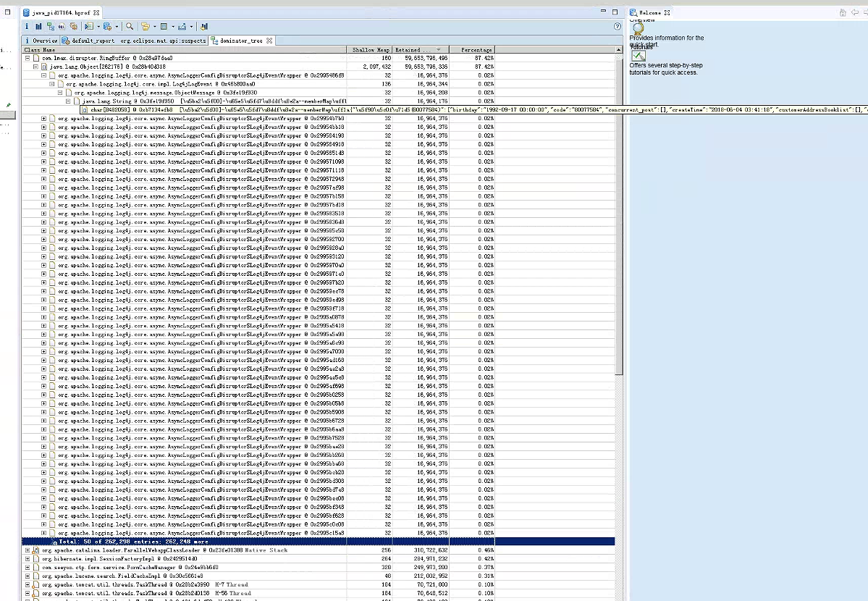Open the Thread Overview gear icon
Viewport: 868px width, 601px height.
pos(74,26)
